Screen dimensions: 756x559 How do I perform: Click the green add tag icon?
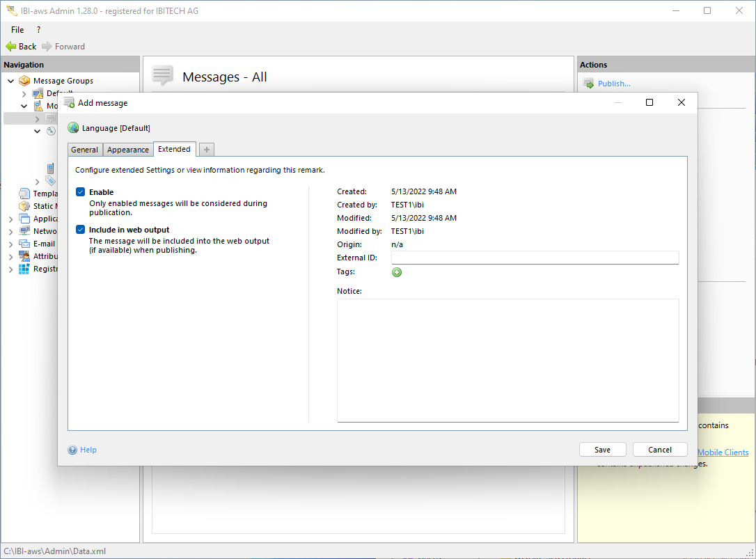397,272
